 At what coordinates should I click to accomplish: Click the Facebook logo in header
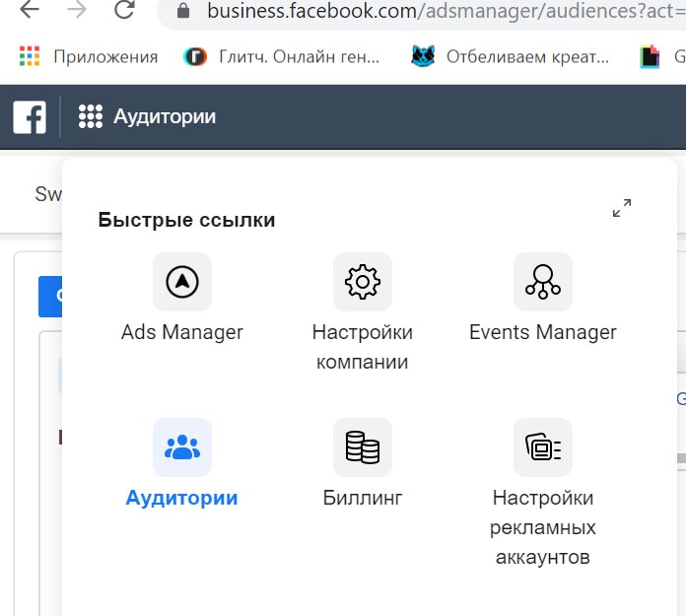tap(30, 117)
